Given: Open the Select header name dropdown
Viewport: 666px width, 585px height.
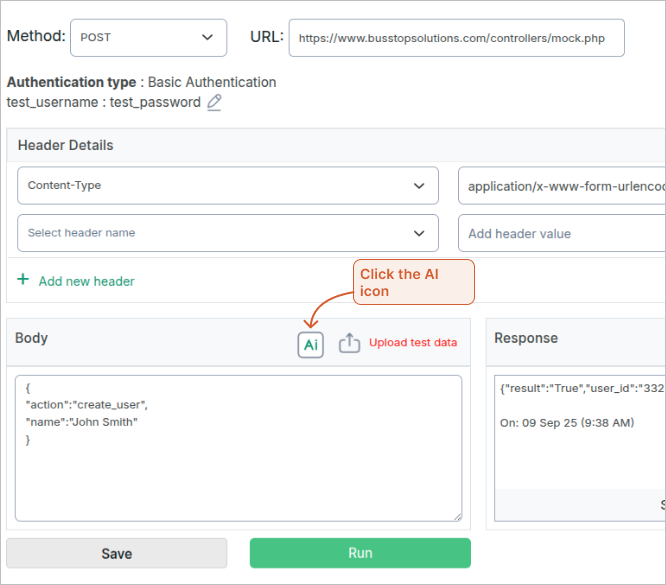Looking at the screenshot, I should pyautogui.click(x=228, y=233).
